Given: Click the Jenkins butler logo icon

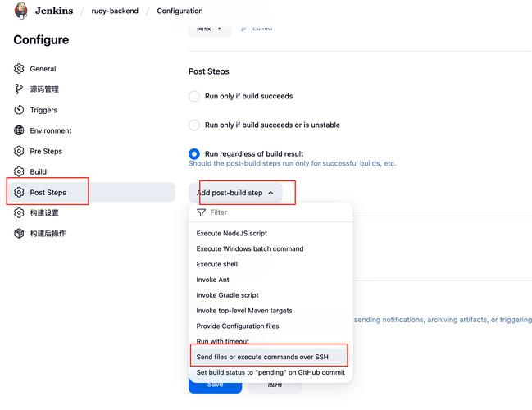Looking at the screenshot, I should (20, 11).
